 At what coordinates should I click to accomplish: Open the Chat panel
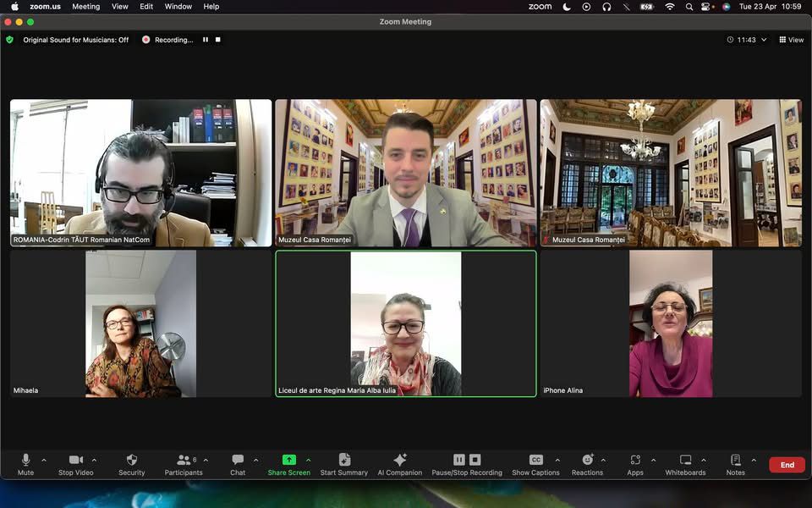click(238, 460)
